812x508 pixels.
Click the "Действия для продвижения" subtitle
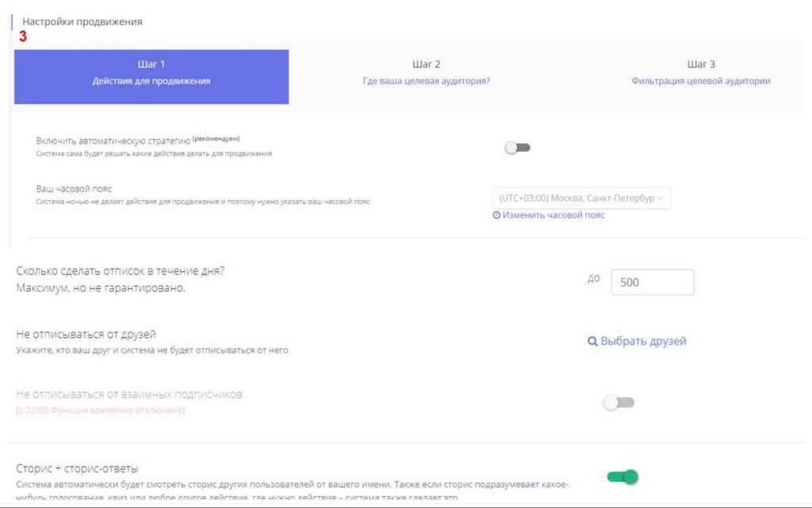point(151,81)
